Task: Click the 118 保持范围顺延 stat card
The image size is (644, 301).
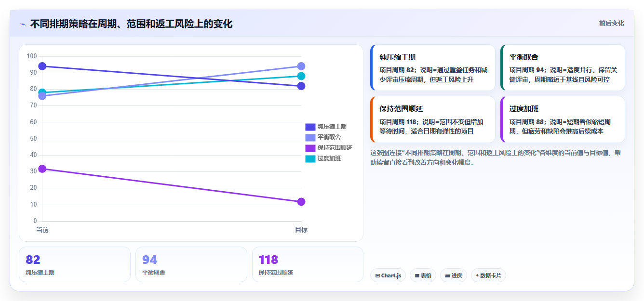Action: [x=308, y=264]
